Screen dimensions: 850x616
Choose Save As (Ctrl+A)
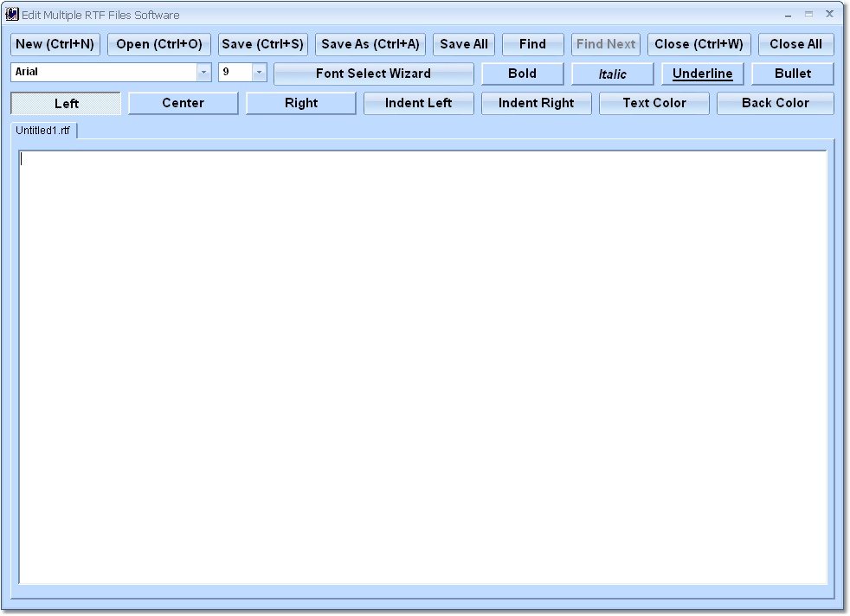tap(370, 44)
